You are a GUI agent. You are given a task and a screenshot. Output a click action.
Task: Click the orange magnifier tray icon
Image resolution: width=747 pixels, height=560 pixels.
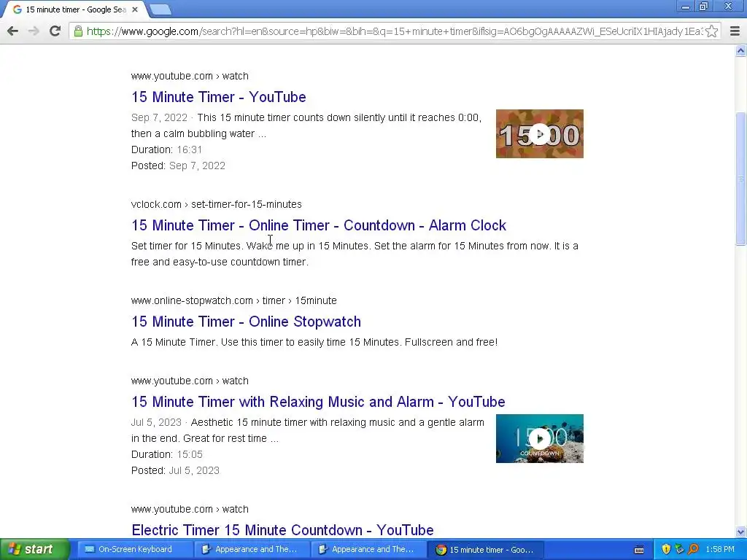point(693,550)
